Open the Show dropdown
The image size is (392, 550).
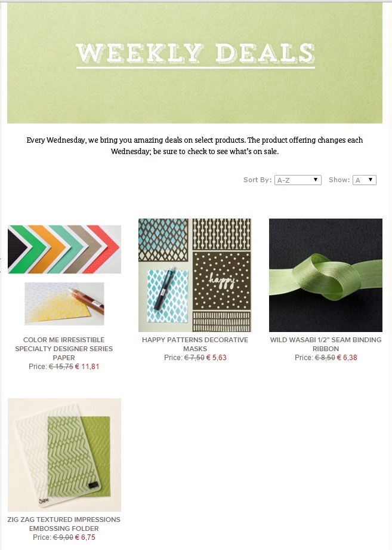[x=365, y=180]
